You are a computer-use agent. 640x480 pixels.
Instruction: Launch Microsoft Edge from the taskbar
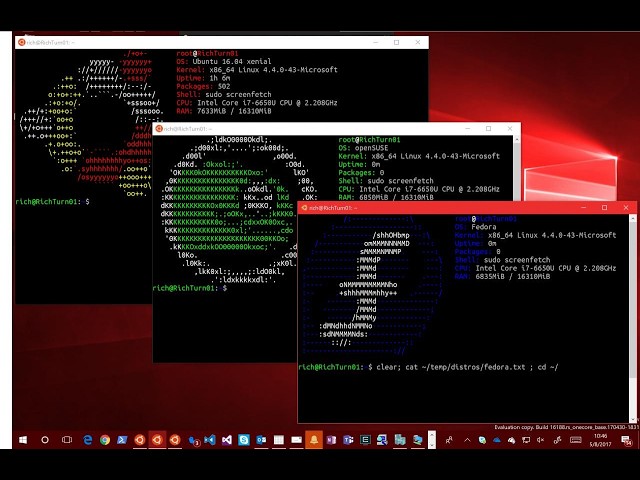pyautogui.click(x=87, y=440)
